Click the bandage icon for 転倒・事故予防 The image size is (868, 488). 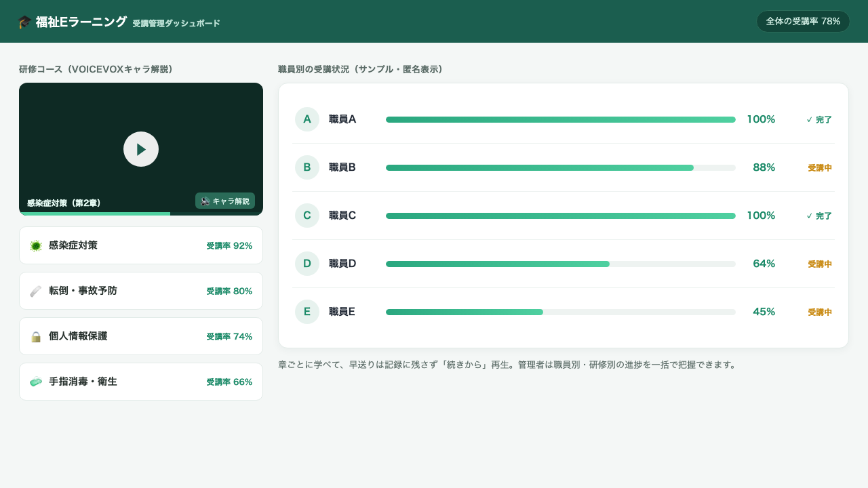[36, 291]
